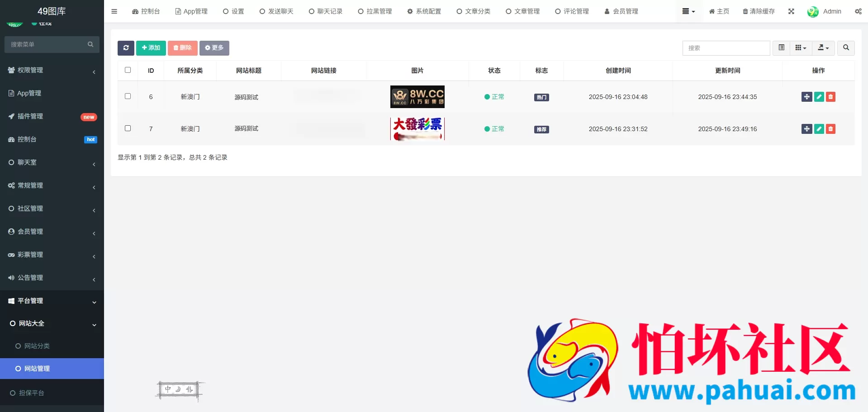This screenshot has width=868, height=412.
Task: Open the 系统配置 menu in top navigation
Action: tap(424, 11)
